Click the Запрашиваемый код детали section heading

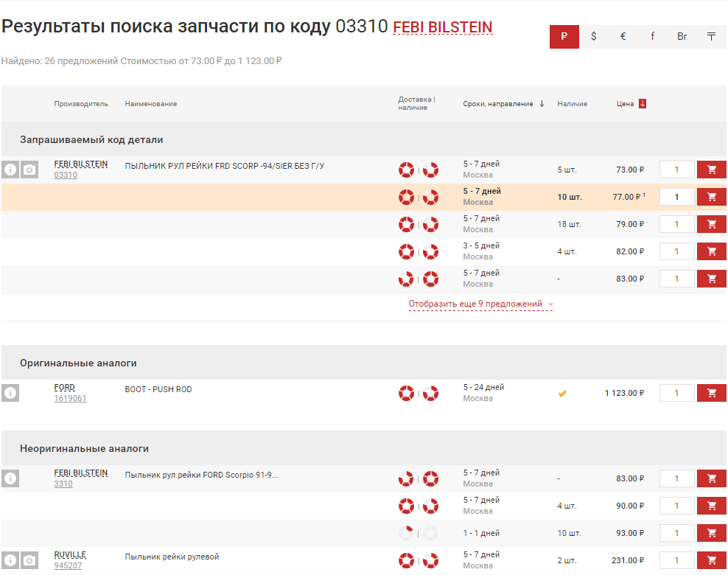[x=91, y=140]
